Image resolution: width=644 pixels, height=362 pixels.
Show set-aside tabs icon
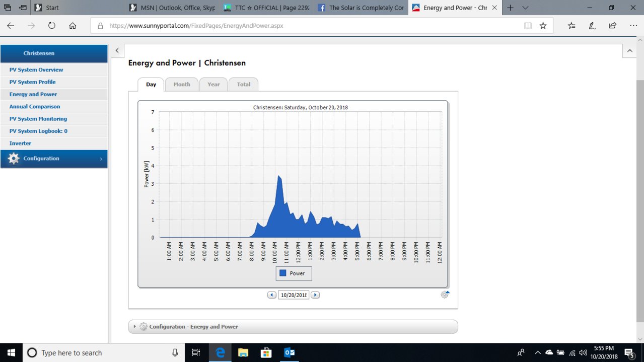point(8,8)
